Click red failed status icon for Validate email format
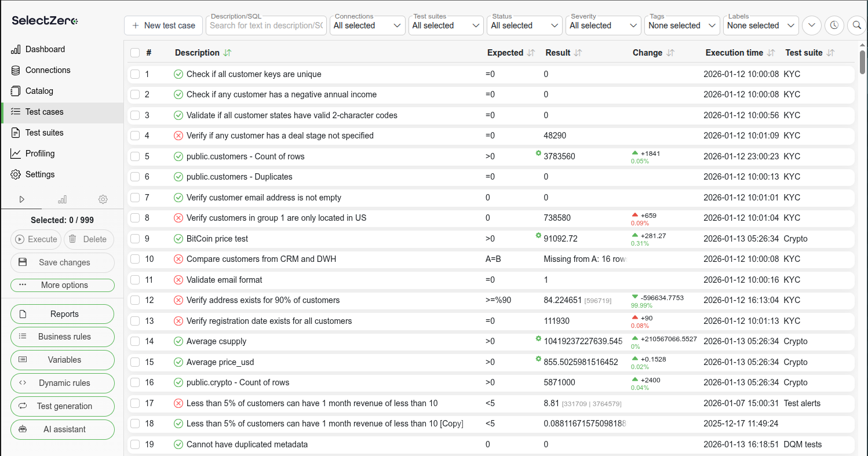Image resolution: width=868 pixels, height=456 pixels. click(x=178, y=280)
